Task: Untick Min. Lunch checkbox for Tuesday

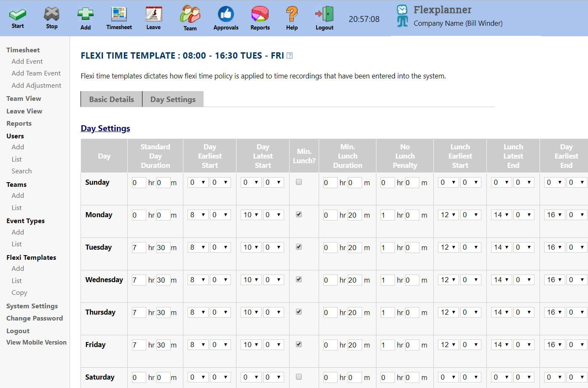Action: [x=299, y=247]
